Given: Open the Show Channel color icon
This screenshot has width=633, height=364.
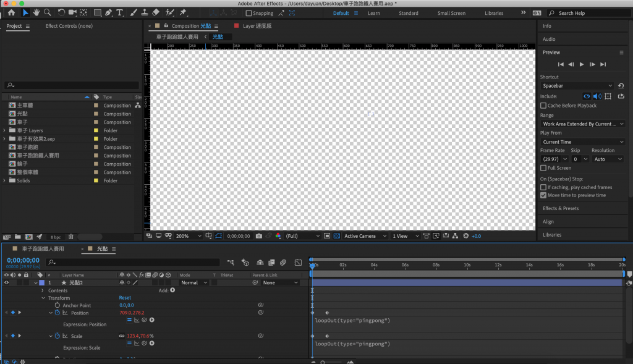Looking at the screenshot, I should [x=278, y=236].
